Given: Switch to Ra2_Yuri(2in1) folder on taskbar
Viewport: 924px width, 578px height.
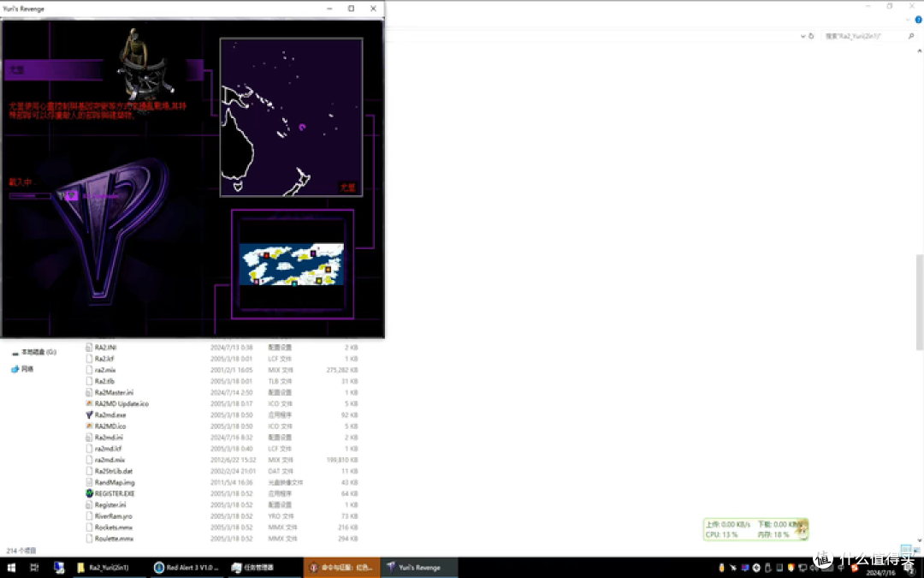Looking at the screenshot, I should pos(108,568).
